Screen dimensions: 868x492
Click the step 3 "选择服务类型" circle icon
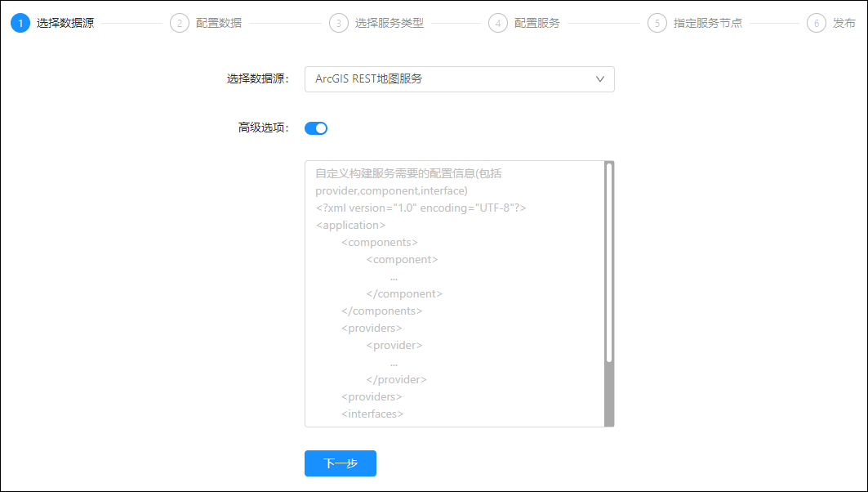tap(338, 23)
